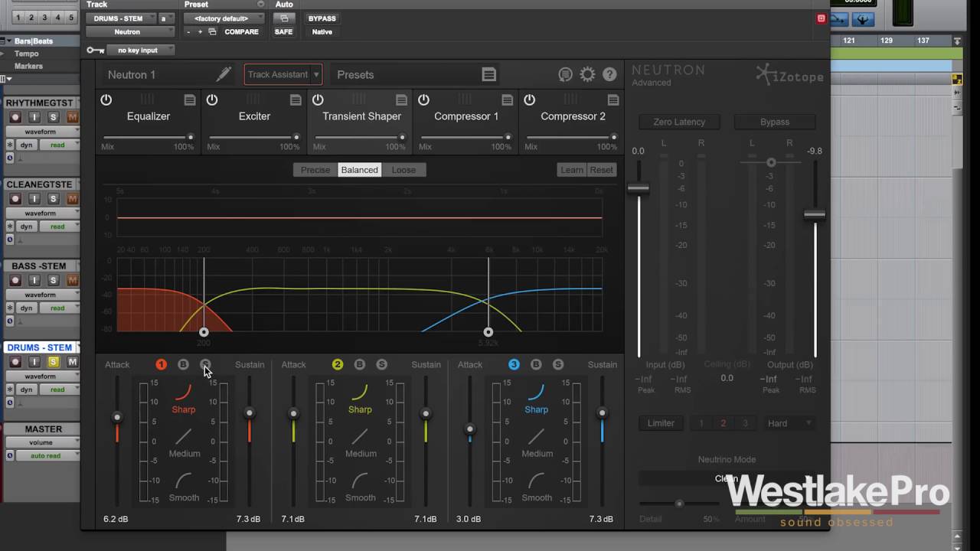Viewport: 980px width, 551px height.
Task: Open the factory default preset dropdown
Action: tap(224, 18)
